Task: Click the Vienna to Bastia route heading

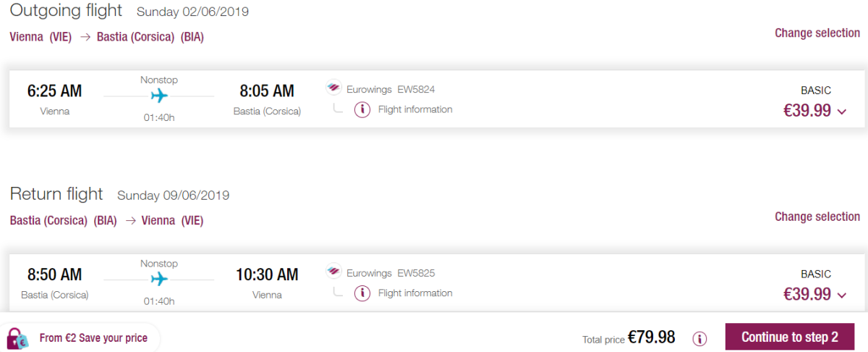Action: pos(107,37)
